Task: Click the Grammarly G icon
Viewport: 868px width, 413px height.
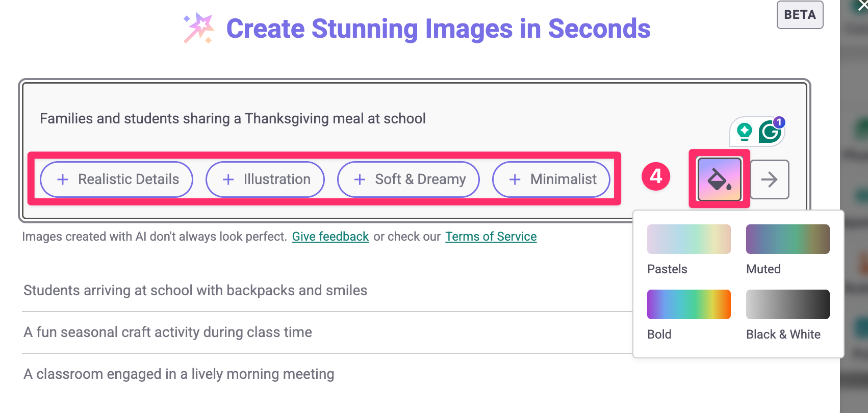Action: 770,132
